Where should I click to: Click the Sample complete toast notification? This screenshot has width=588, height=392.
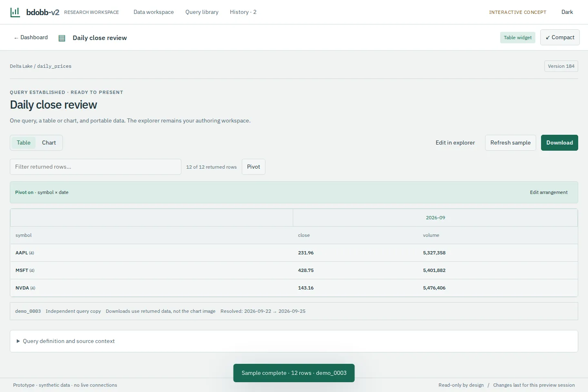[x=294, y=373]
